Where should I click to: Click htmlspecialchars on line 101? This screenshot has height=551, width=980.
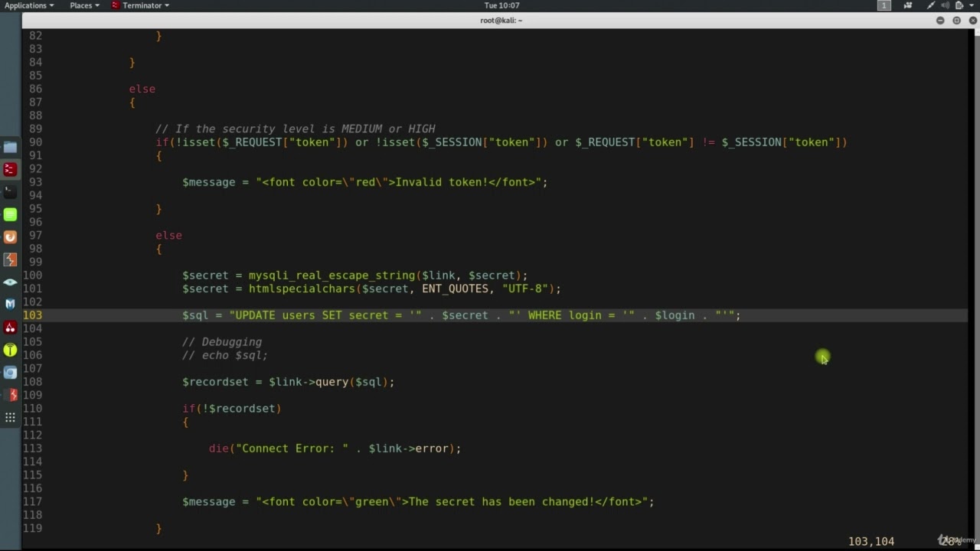click(302, 289)
